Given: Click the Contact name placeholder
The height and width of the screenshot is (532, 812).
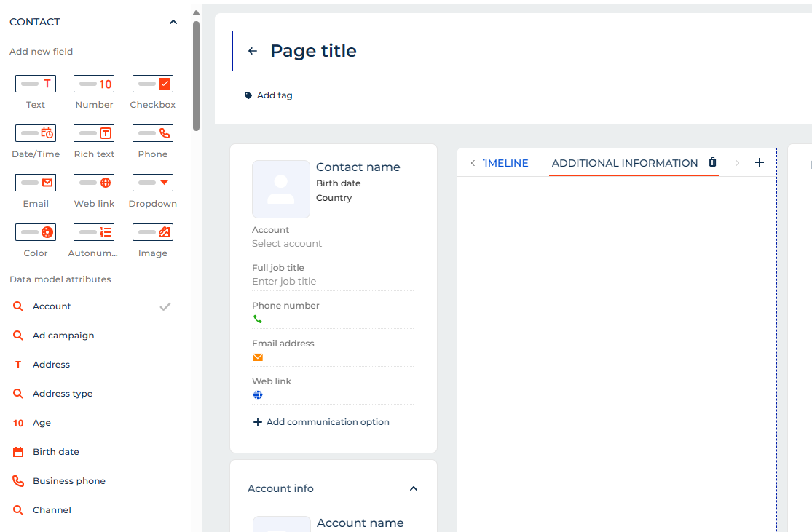Looking at the screenshot, I should click(x=358, y=167).
